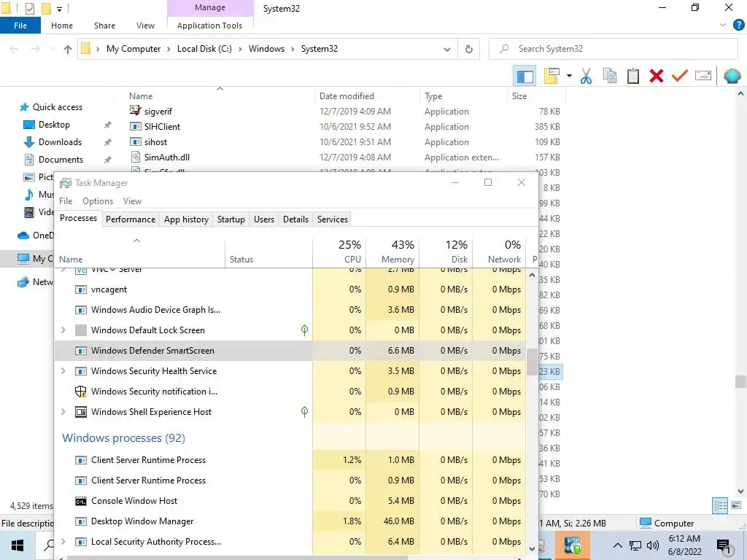Expand the Windows Security Health Service process
Viewport: 747px width, 560px height.
(x=63, y=371)
